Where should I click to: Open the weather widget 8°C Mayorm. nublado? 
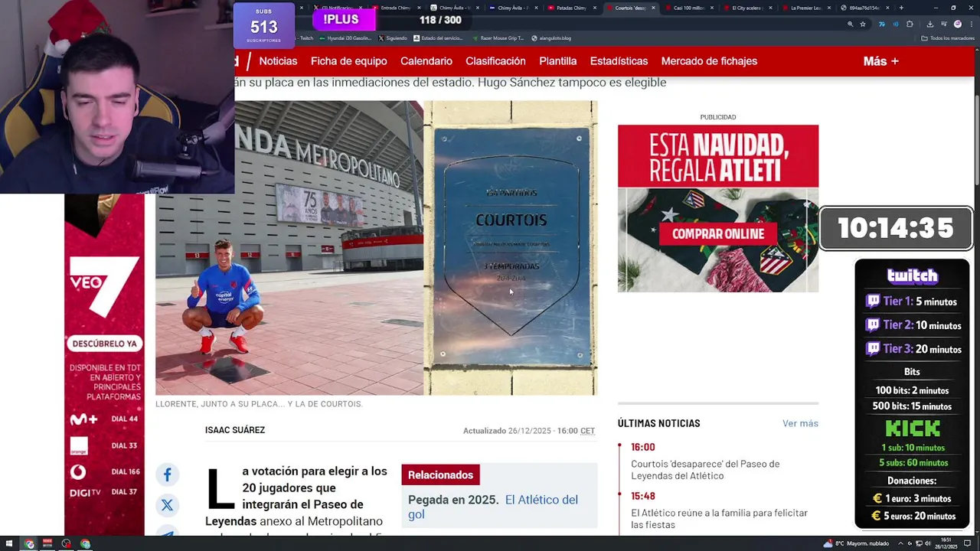click(856, 544)
